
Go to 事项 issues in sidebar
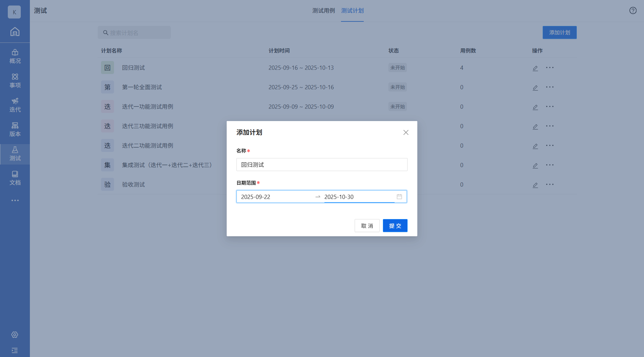click(15, 80)
